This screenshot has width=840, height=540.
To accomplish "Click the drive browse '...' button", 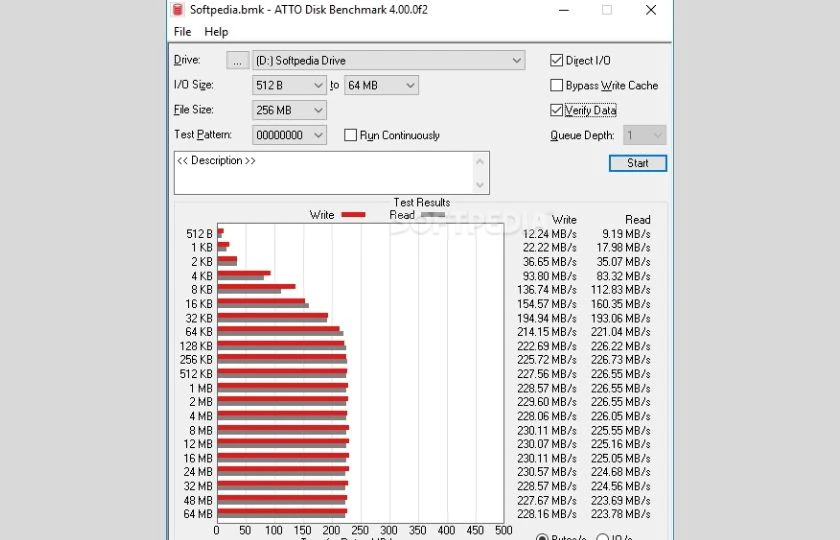I will point(237,61).
